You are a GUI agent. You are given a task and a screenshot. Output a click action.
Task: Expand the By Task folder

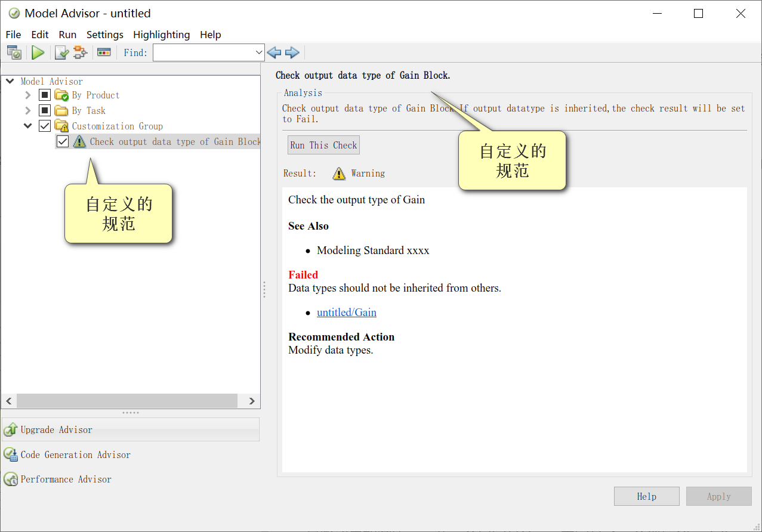26,110
